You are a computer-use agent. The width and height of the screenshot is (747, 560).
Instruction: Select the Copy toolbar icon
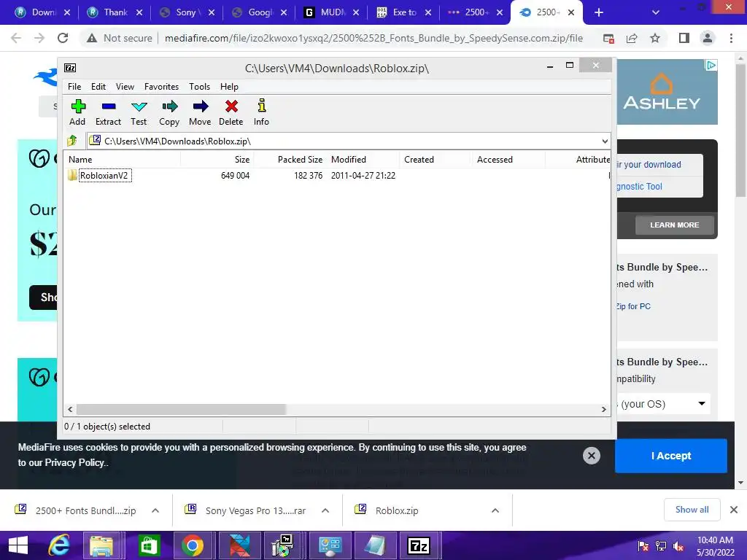[169, 112]
